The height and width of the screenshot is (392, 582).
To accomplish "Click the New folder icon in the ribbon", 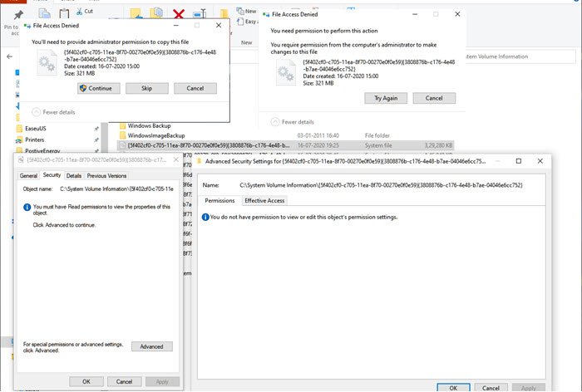I will point(224,14).
